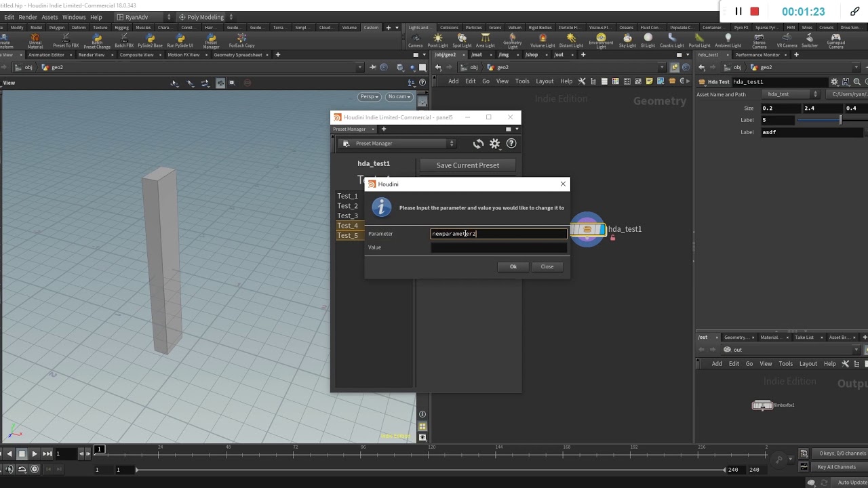Click Ok in the Houdini dialog
Image resolution: width=868 pixels, height=488 pixels.
[513, 266]
